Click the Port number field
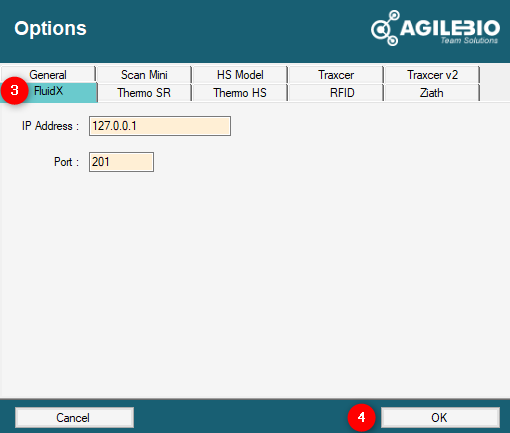The image size is (510, 433). tap(121, 162)
